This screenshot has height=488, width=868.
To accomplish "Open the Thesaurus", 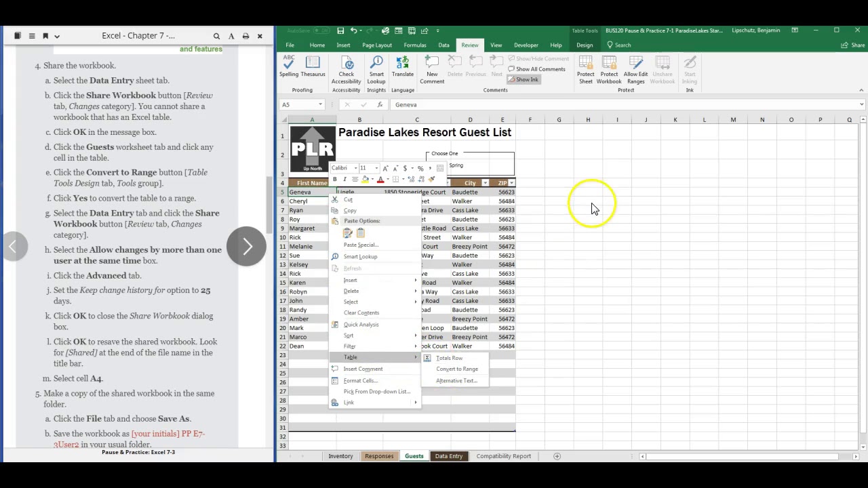I will tap(313, 66).
